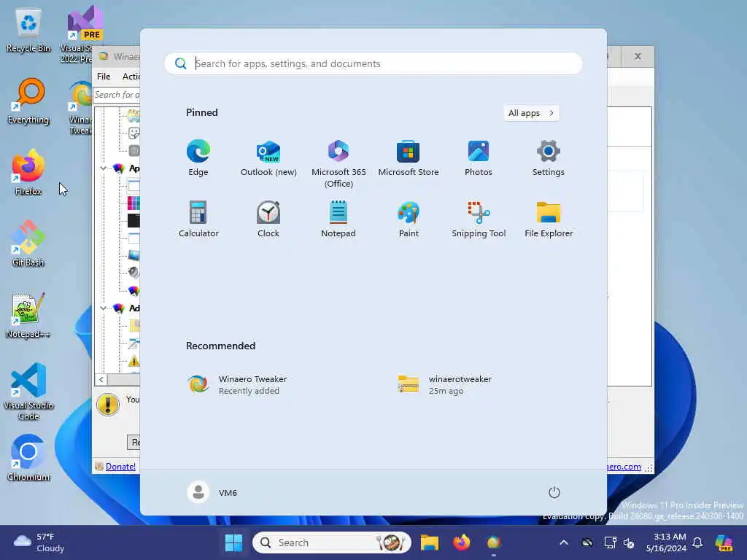Image resolution: width=747 pixels, height=560 pixels.
Task: Select Git Bash desktop shortcut
Action: (x=28, y=244)
